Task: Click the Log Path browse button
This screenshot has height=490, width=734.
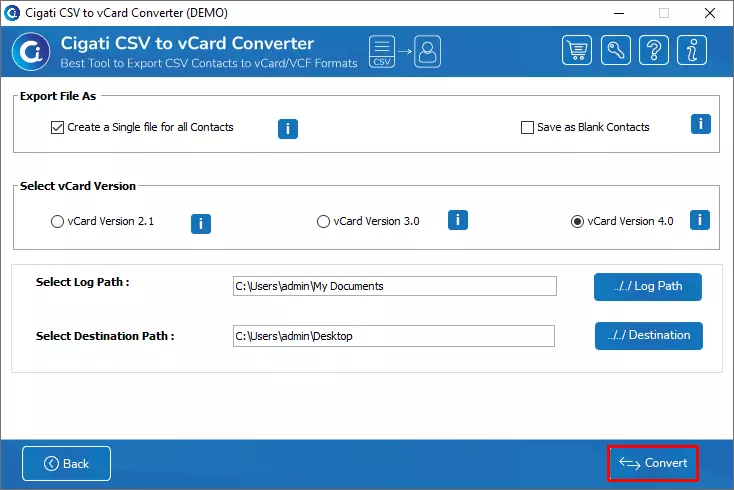Action: coord(648,286)
